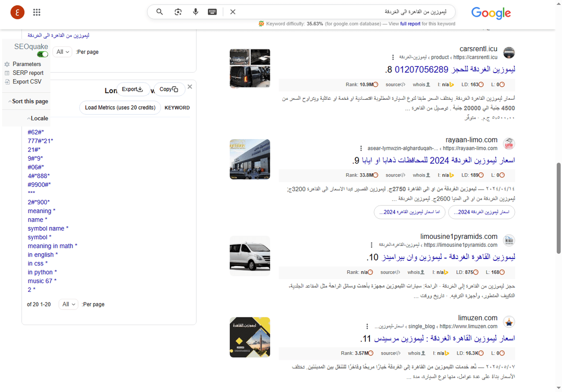Collapse the Locale section
This screenshot has width=562, height=392.
pos(38,118)
